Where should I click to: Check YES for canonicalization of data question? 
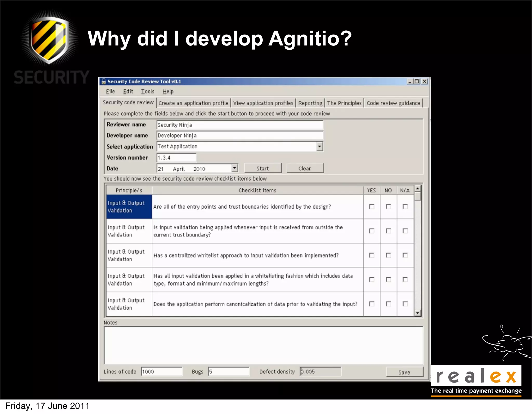[x=372, y=304]
